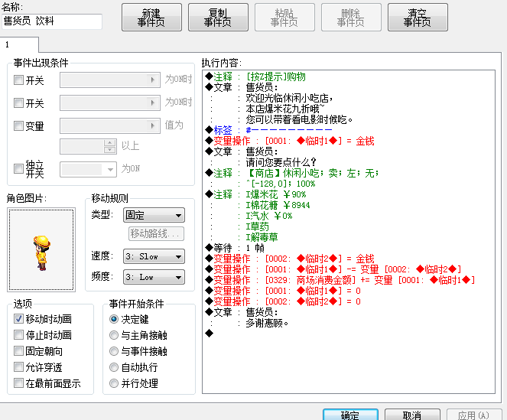Select the 注释 [按Z提示]购物 command line

click(349, 77)
